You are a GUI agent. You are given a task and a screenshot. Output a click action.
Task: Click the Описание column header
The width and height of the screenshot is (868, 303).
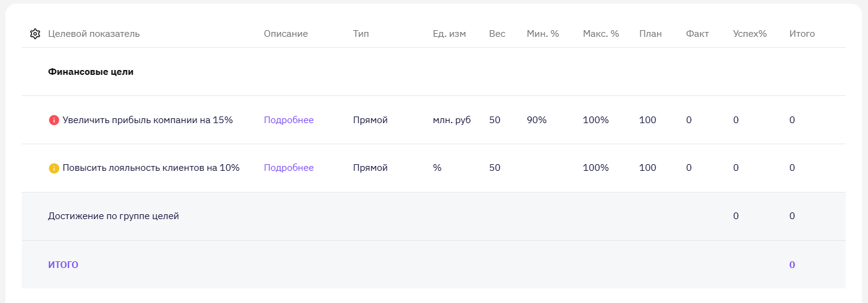tap(286, 34)
